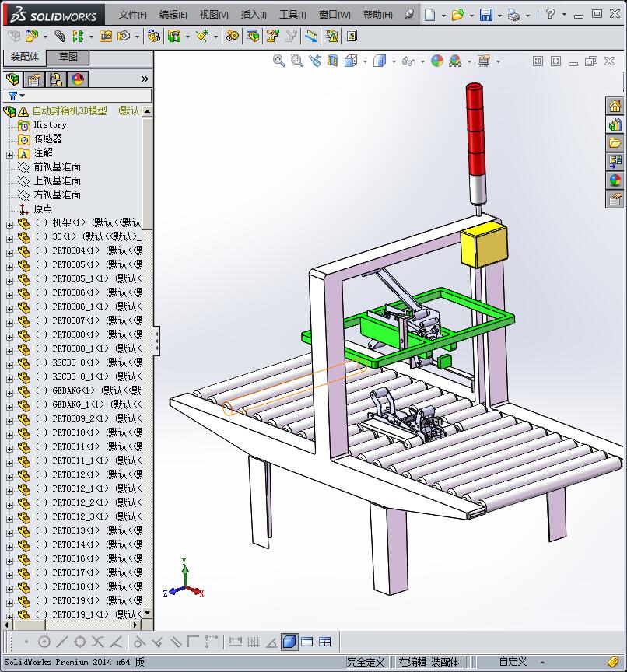This screenshot has width=627, height=672.
Task: Open the 编辑(E) menu
Action: coord(173,15)
